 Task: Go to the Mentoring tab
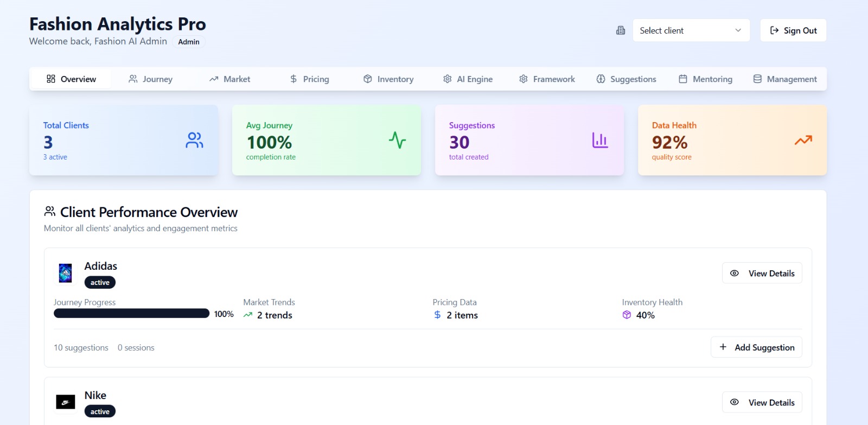pos(705,79)
